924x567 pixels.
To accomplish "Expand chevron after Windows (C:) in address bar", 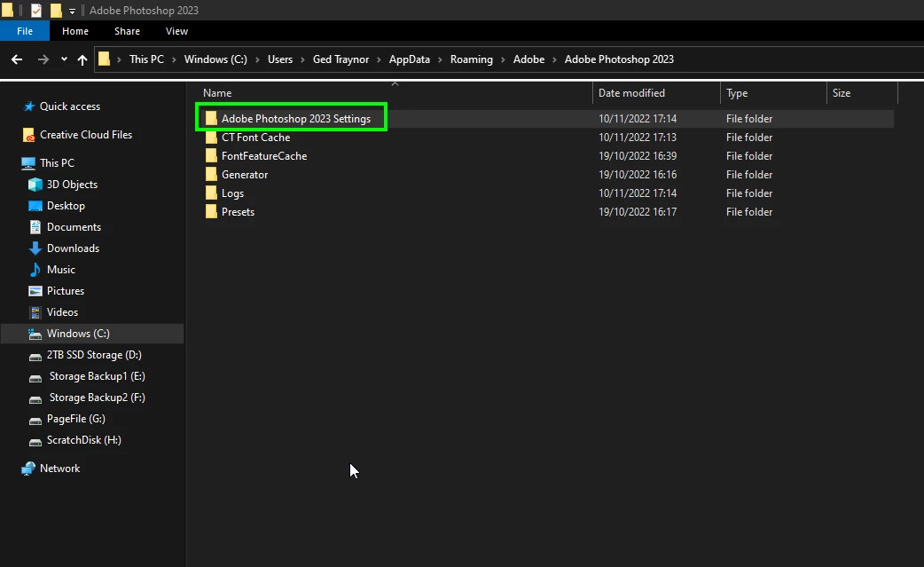I will [x=257, y=59].
